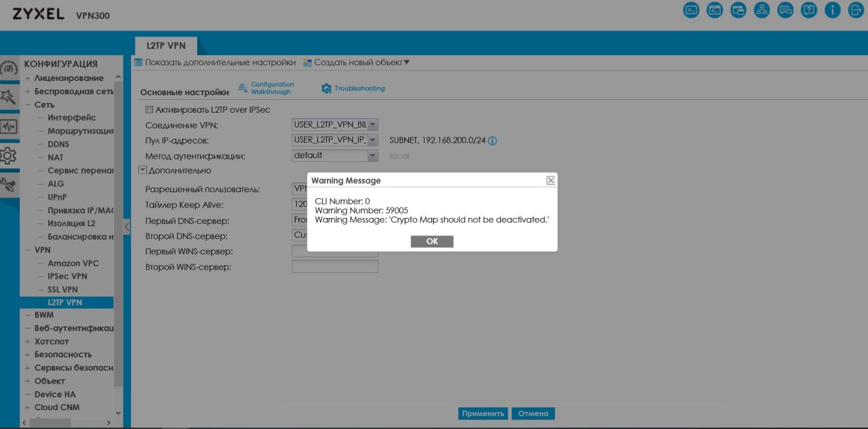The height and width of the screenshot is (429, 868).
Task: Open Cloud CNM in the navigation tree
Action: [x=57, y=407]
